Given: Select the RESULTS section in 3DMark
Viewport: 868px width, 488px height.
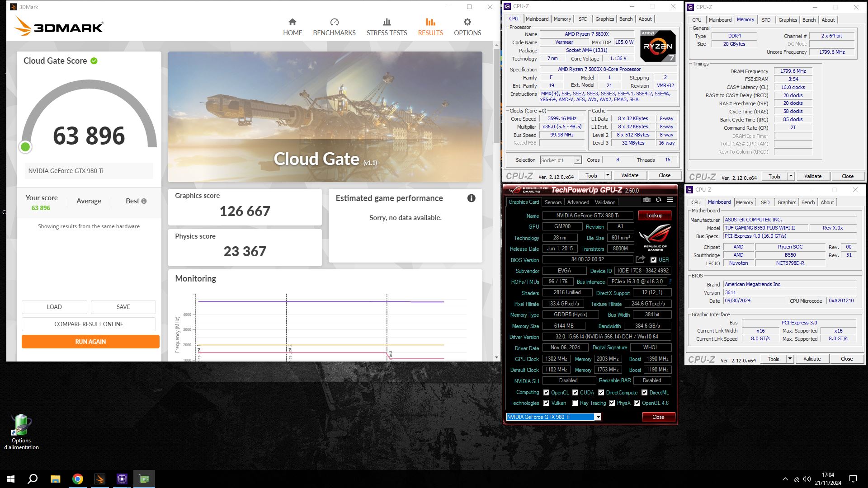Looking at the screenshot, I should pos(430,27).
